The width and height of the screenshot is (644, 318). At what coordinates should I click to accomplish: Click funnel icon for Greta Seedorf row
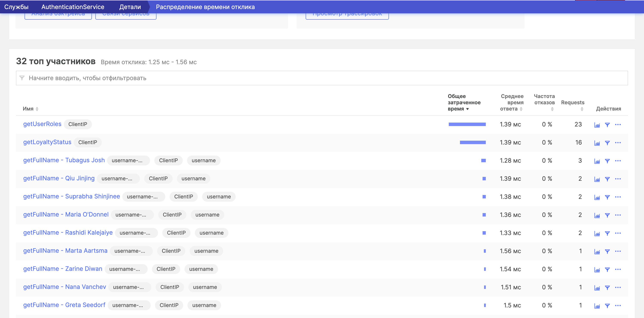pyautogui.click(x=607, y=306)
